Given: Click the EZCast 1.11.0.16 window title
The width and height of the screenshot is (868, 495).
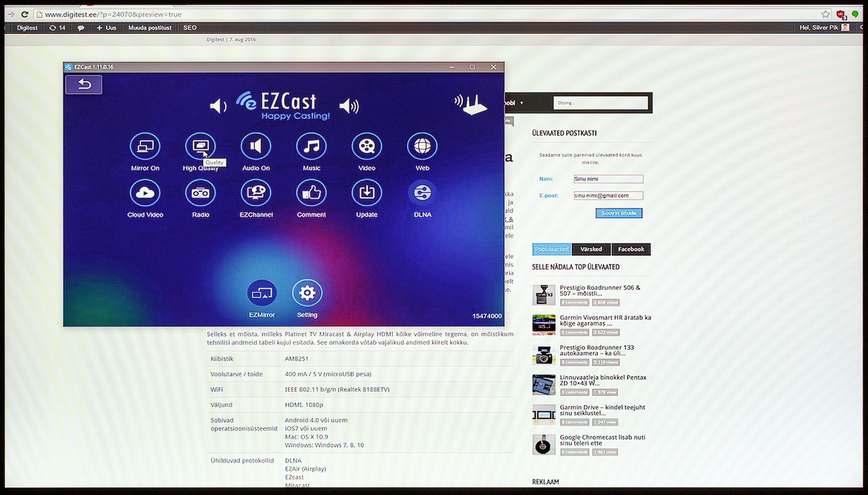Looking at the screenshot, I should point(94,67).
